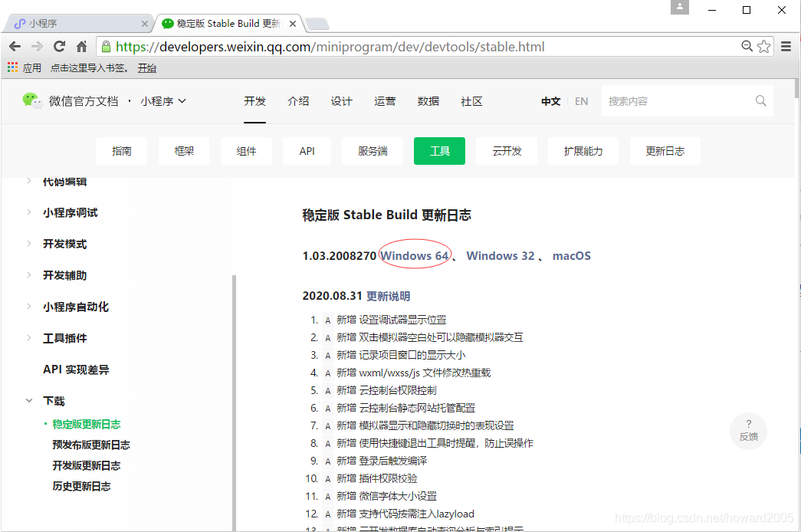Screen dimensions: 801x532
Task: Select the 云开发 tab
Action: pos(506,151)
